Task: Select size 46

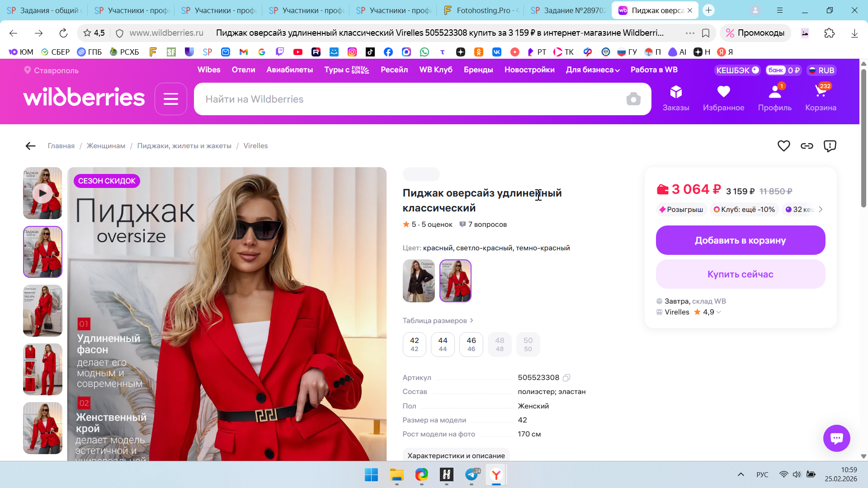Action: 471,344
